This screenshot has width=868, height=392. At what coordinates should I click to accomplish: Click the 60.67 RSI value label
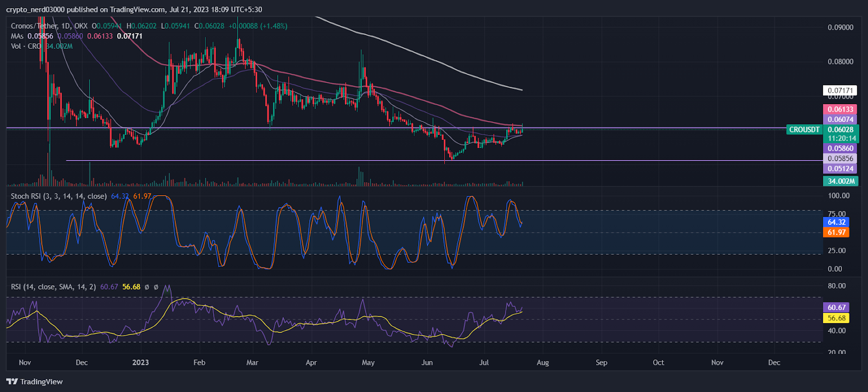(836, 307)
